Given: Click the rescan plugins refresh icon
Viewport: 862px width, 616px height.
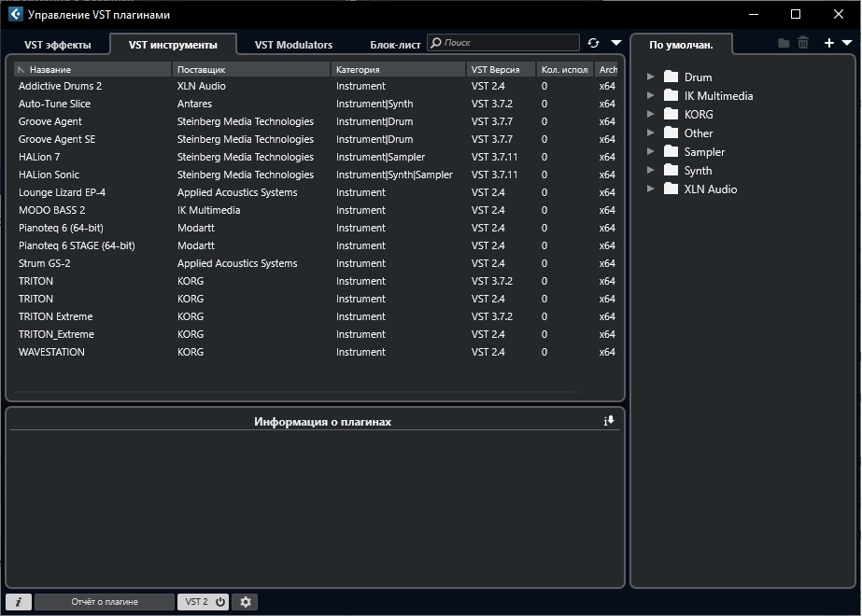Looking at the screenshot, I should 593,43.
